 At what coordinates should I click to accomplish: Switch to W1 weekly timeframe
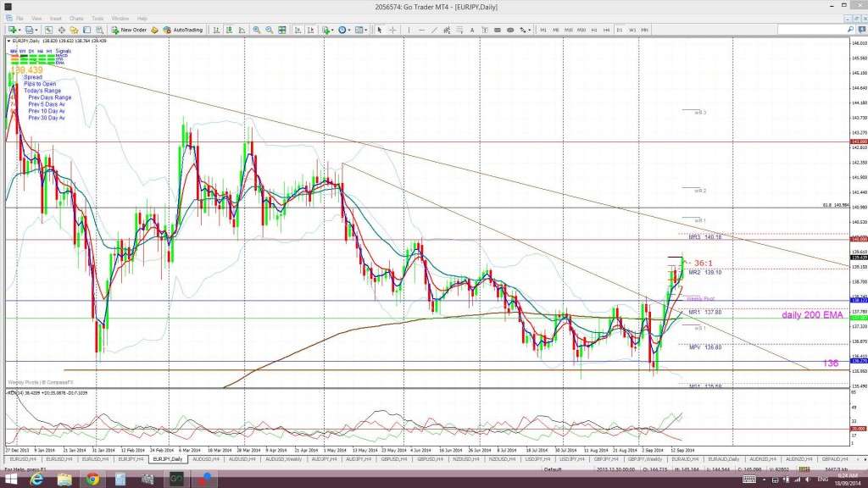(632, 30)
